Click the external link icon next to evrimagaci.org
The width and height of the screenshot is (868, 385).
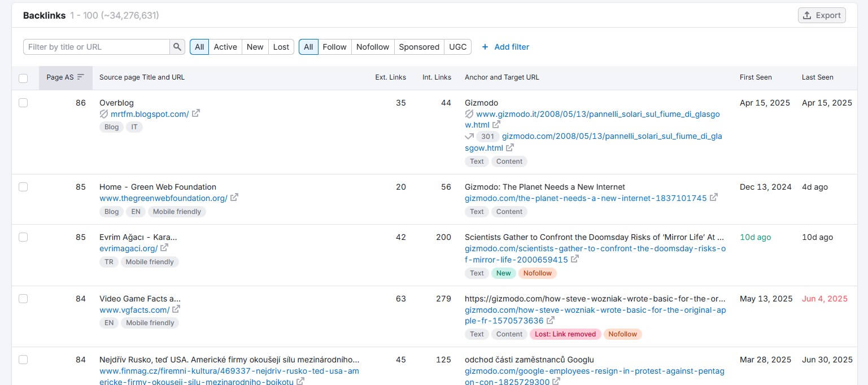pyautogui.click(x=164, y=248)
